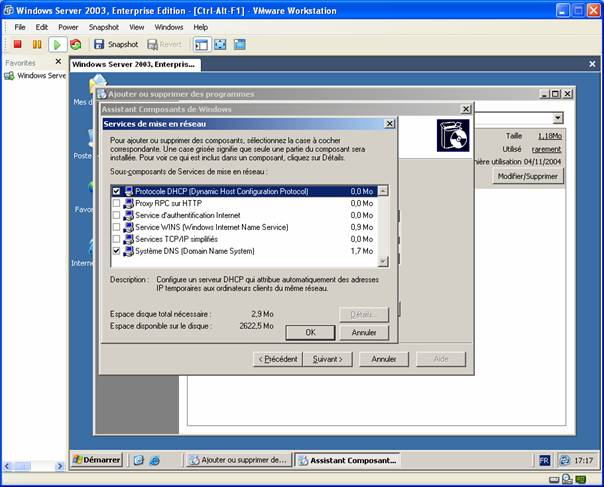Check the Proxy RPC sur HTTP checkbox
Screen dimensions: 604x487
point(116,203)
